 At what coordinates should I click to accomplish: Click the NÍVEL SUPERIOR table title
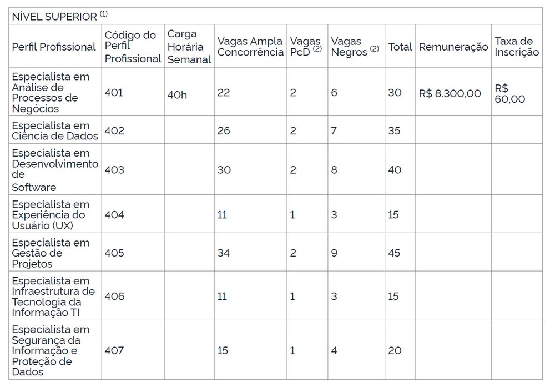click(x=59, y=16)
